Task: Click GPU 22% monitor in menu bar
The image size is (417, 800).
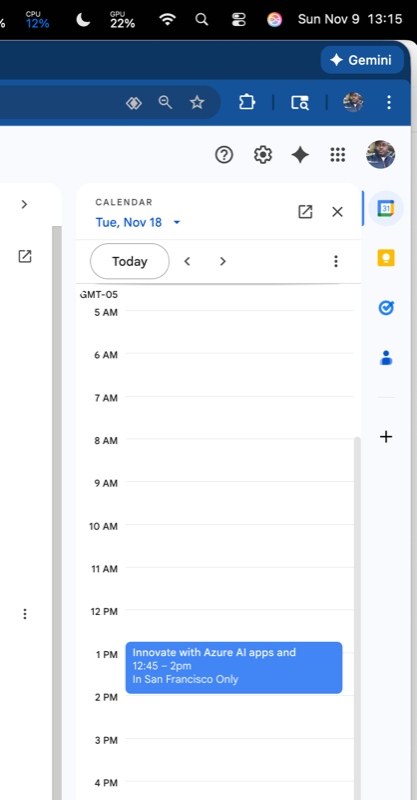Action: click(x=122, y=20)
